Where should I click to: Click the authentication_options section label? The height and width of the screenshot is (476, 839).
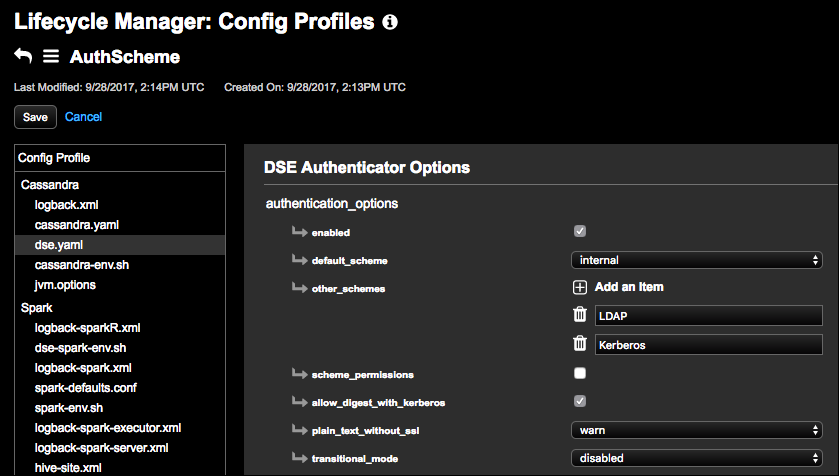(332, 204)
